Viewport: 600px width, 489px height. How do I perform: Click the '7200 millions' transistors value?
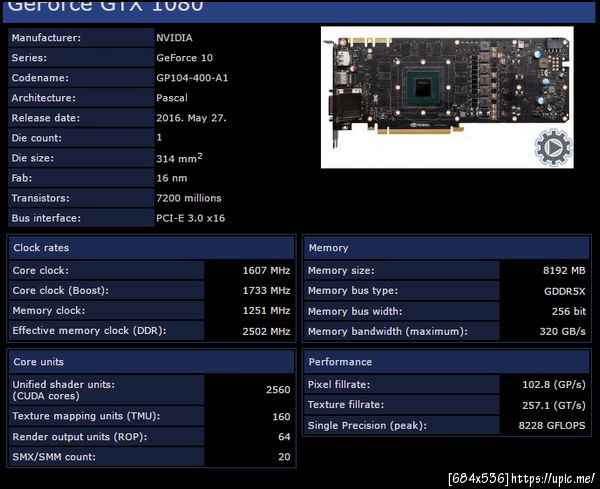(x=189, y=198)
